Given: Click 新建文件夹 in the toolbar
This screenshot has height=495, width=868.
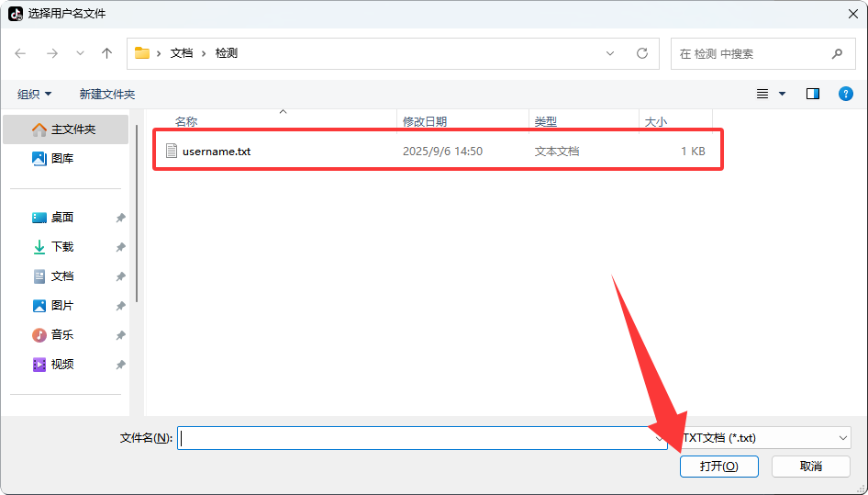Looking at the screenshot, I should tap(106, 94).
